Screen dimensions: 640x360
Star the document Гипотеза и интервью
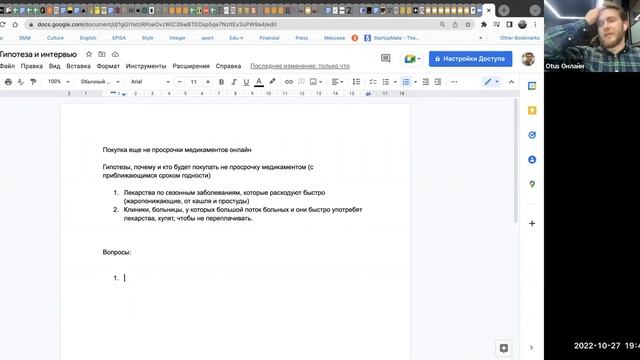pyautogui.click(x=89, y=54)
